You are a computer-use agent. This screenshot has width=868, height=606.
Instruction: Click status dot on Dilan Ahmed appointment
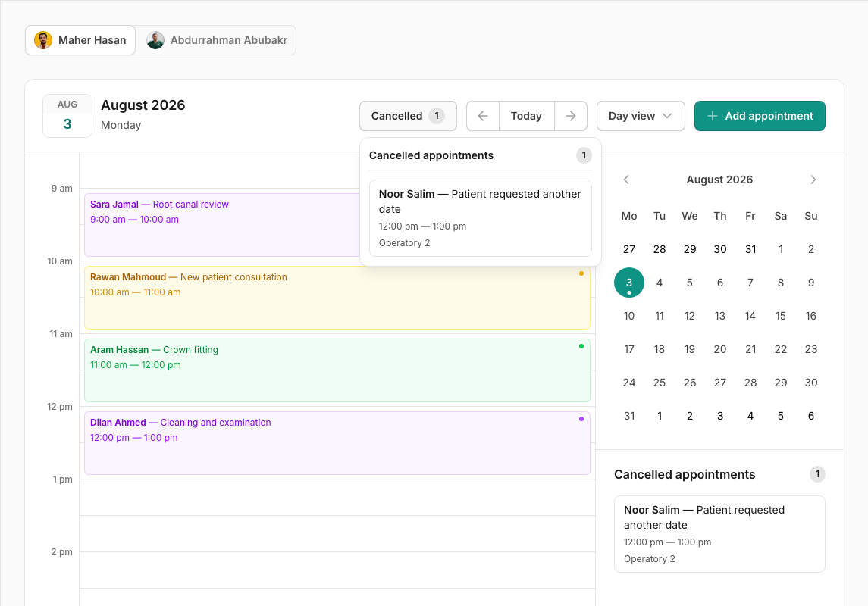[x=581, y=419]
